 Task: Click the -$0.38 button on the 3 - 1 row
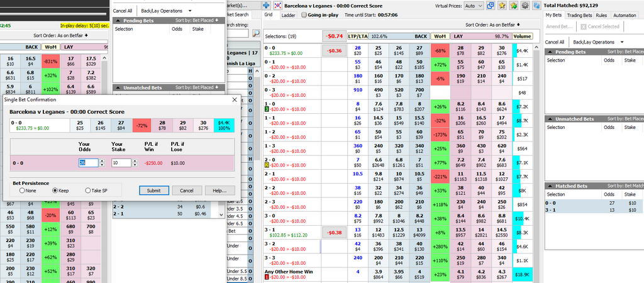[x=334, y=233]
